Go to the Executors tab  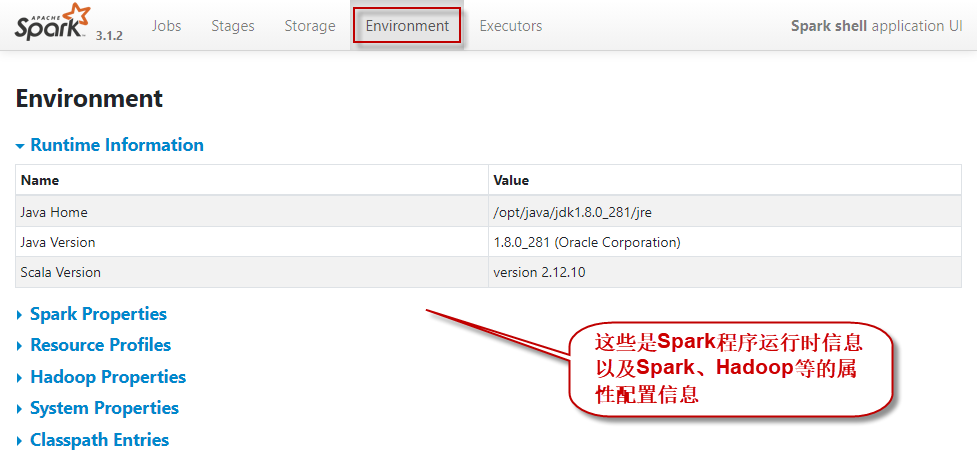click(510, 26)
